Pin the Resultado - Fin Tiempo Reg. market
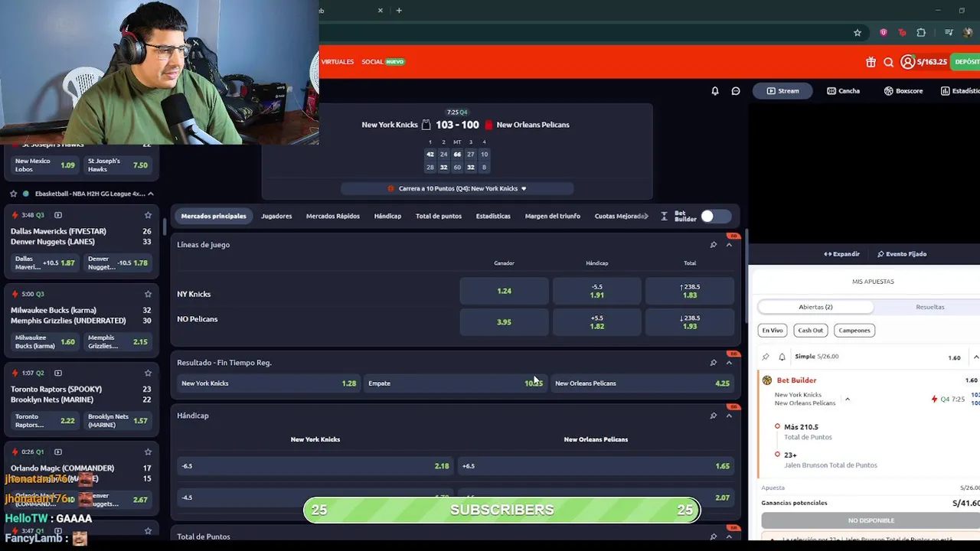This screenshot has width=980, height=551. tap(713, 363)
